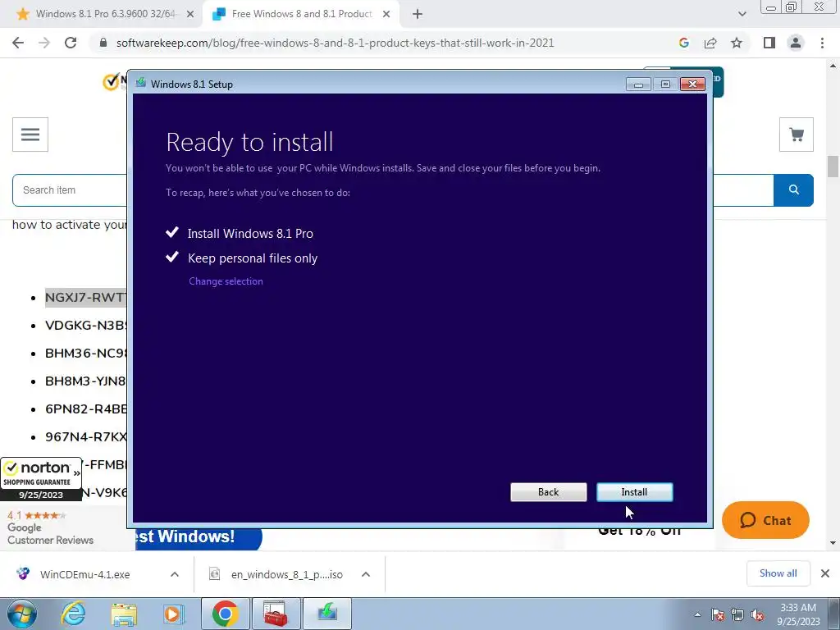The width and height of the screenshot is (840, 630).
Task: Expand the Chrome tab search chevron
Action: [x=742, y=14]
